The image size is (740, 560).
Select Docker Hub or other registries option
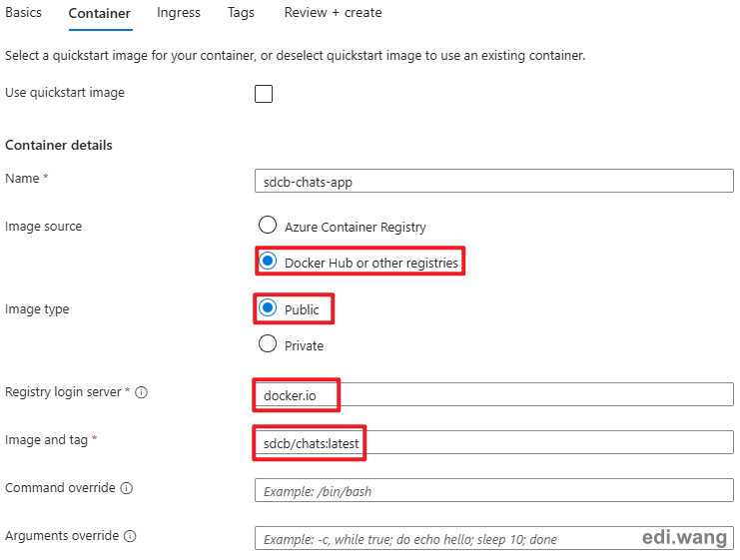268,261
